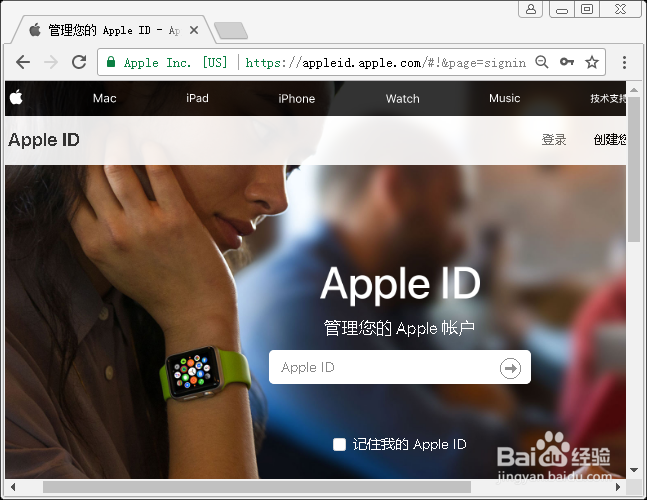The image size is (647, 500).
Task: Open 技术支持 in the navigation bar
Action: tap(608, 98)
